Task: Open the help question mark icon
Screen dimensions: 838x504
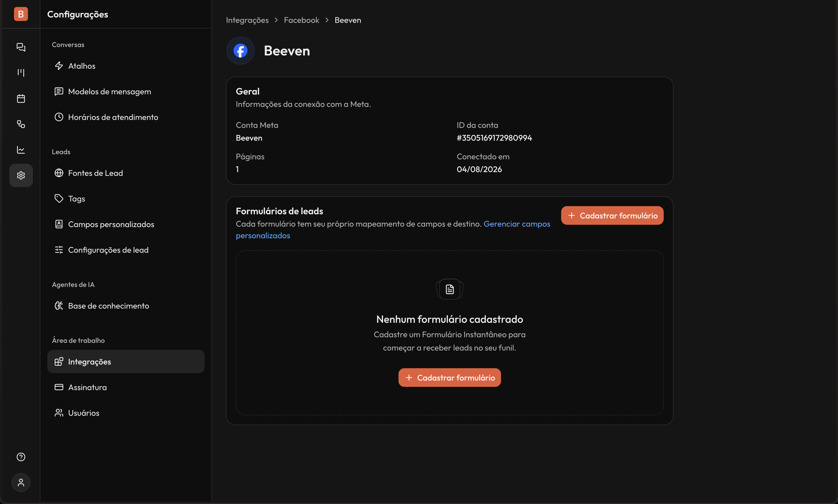Action: [x=21, y=457]
